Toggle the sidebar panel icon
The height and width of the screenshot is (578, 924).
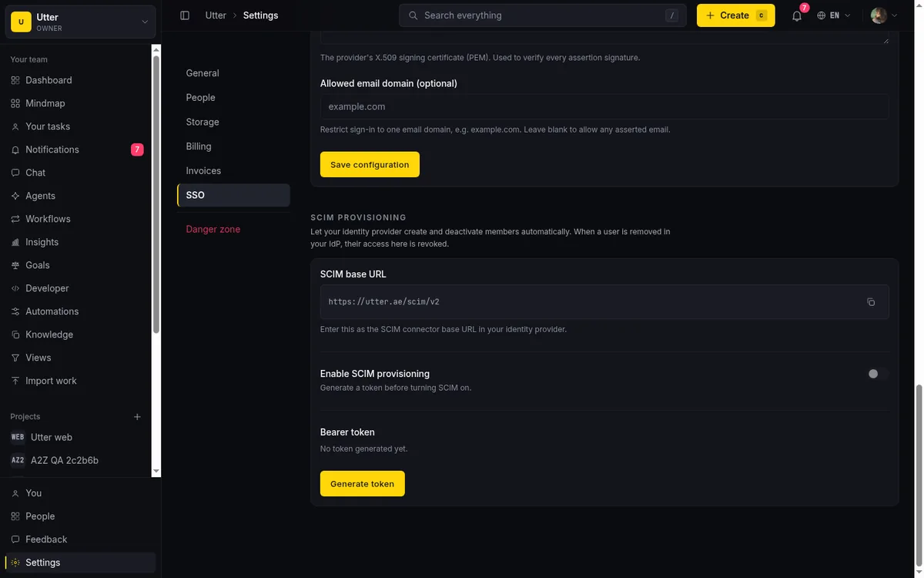185,15
